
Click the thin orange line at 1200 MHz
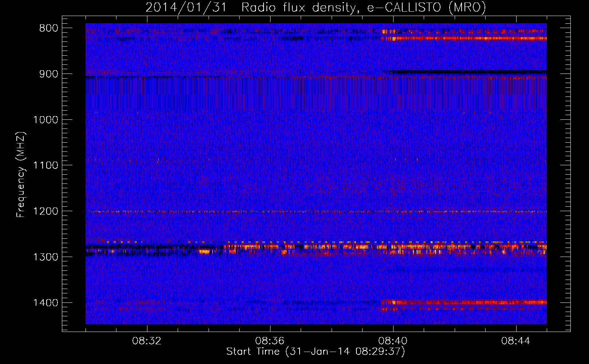point(316,211)
